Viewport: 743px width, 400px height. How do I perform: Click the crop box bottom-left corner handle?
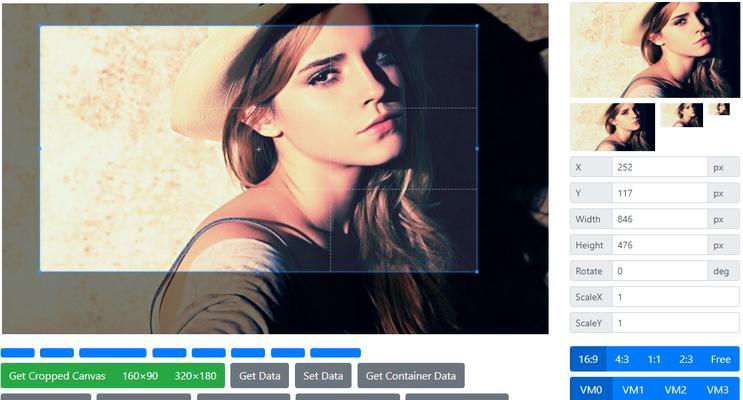pos(40,272)
